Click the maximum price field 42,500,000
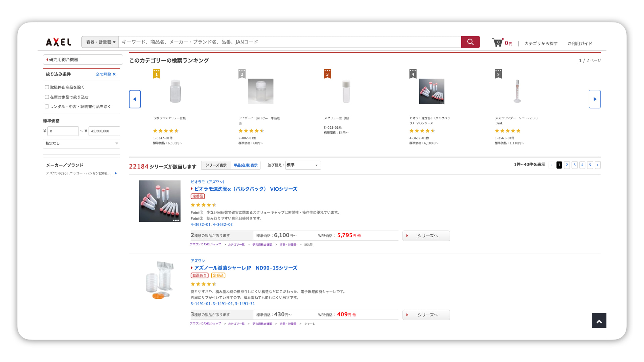Image resolution: width=644 pixels, height=362 pixels. 104,131
